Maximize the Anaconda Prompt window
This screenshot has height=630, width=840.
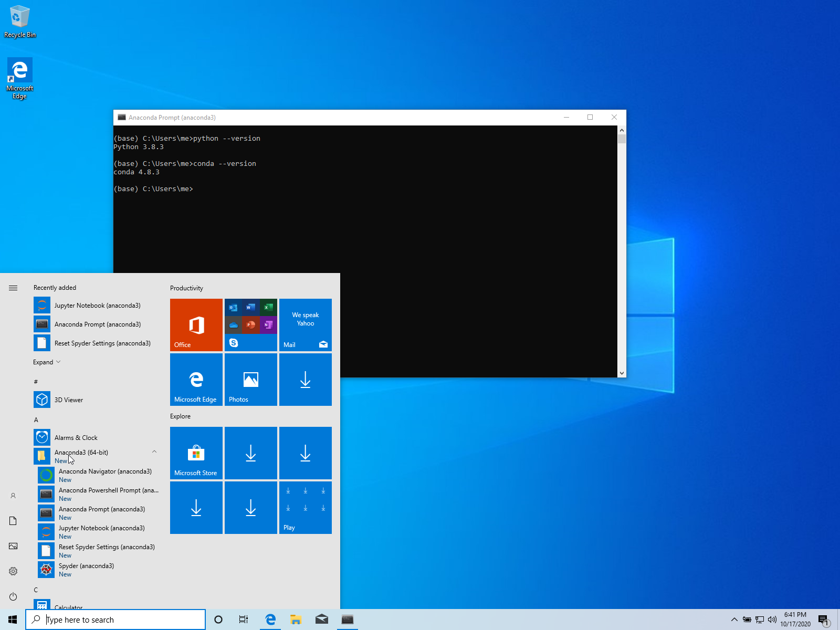[x=590, y=117]
